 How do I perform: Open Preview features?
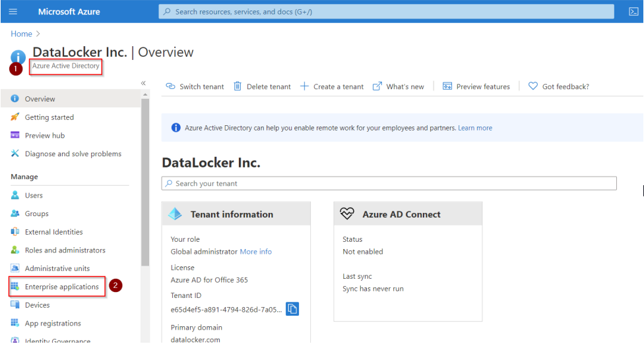click(476, 86)
